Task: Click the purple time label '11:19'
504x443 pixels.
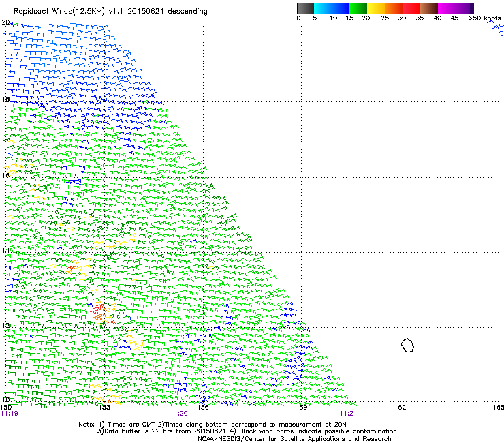Action: 10,414
